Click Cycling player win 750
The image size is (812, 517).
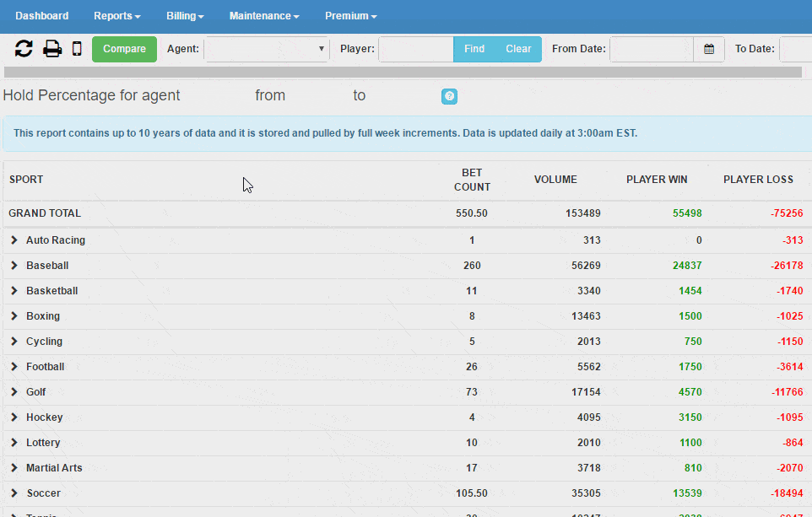click(x=693, y=341)
